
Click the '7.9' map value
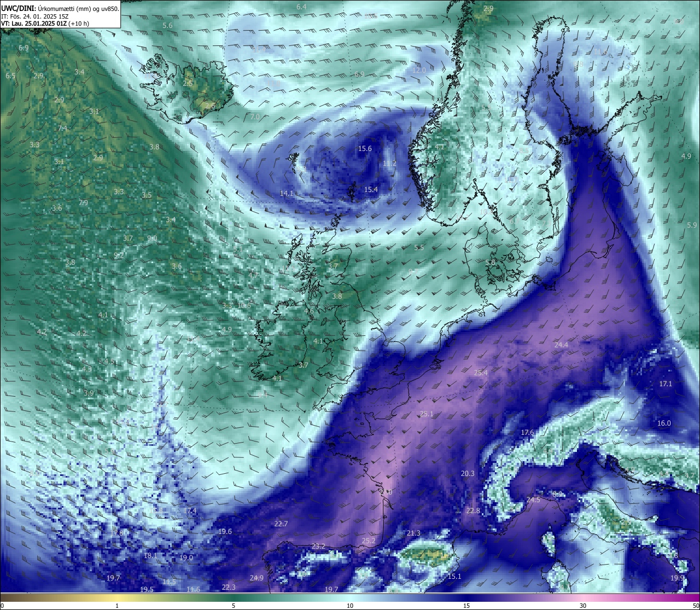pos(83,203)
